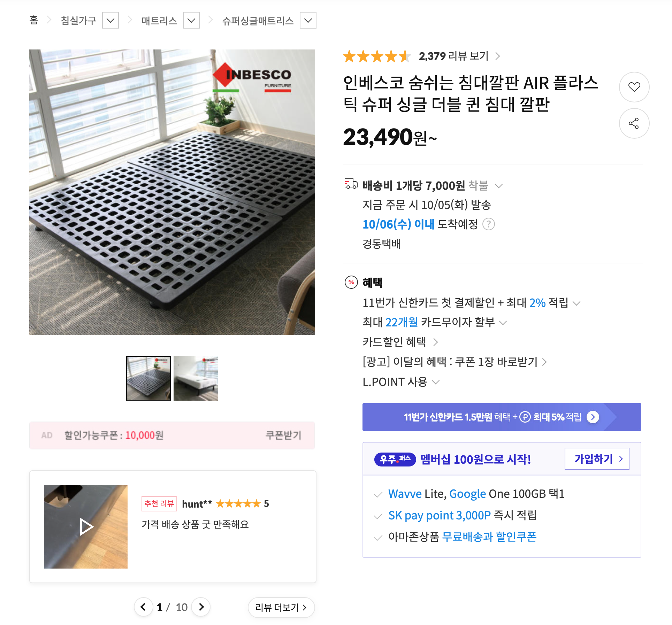Click arrow icon on Shinhan card banner
Image resolution: width=672 pixels, height=625 pixels.
(x=593, y=417)
